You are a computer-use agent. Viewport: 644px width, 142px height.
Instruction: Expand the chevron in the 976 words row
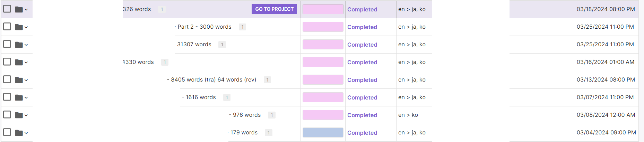pyautogui.click(x=26, y=116)
